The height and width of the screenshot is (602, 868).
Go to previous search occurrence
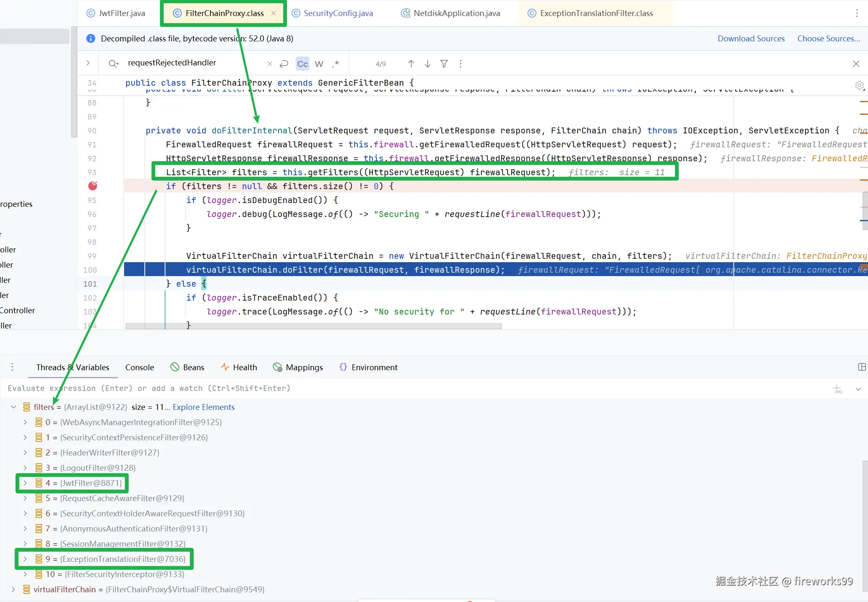411,64
